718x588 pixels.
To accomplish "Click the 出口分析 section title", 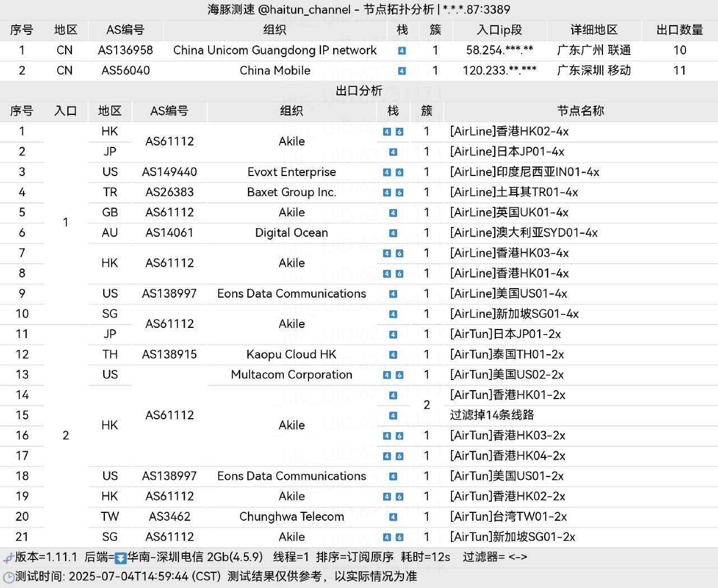I will [x=359, y=91].
